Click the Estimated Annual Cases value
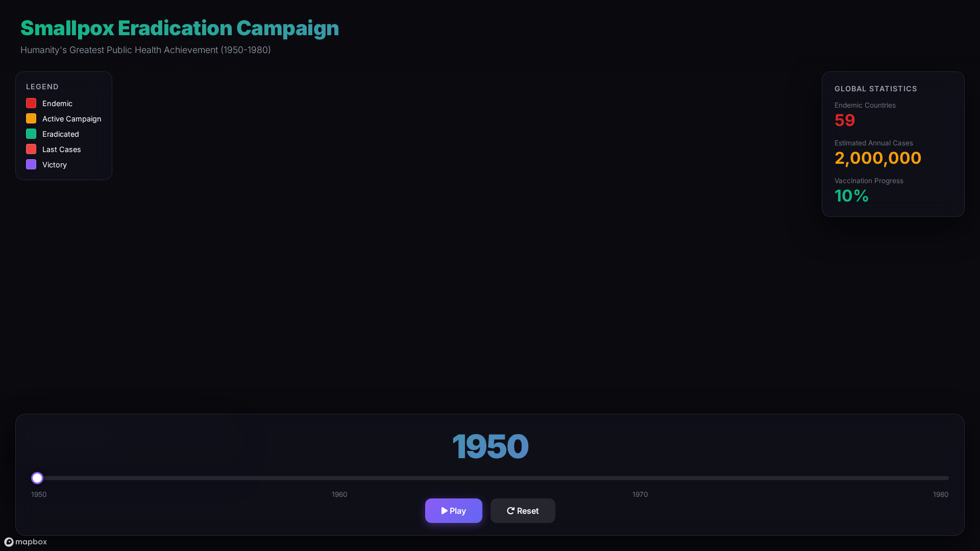This screenshot has height=551, width=980. pyautogui.click(x=877, y=158)
